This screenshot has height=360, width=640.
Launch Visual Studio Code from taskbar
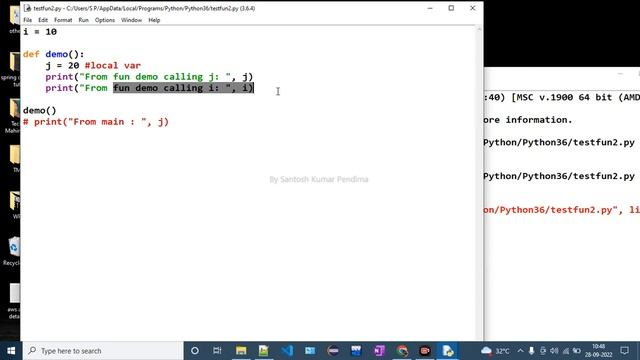pyautogui.click(x=287, y=351)
